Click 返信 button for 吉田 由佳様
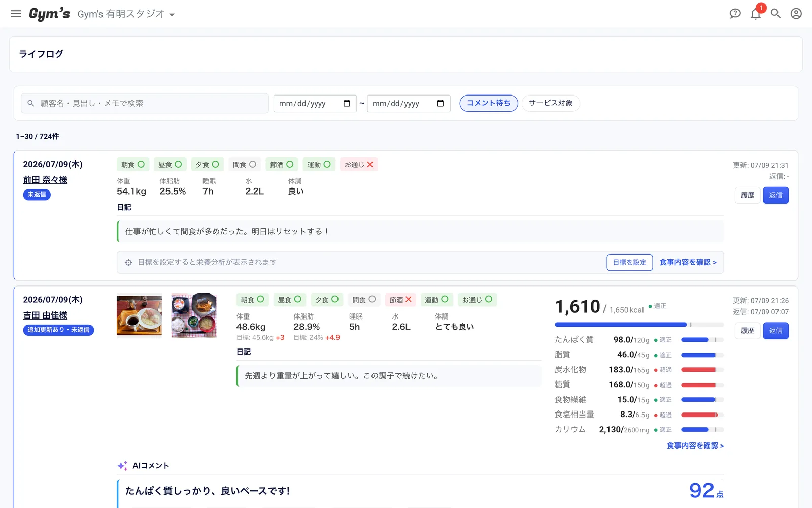 (x=775, y=331)
